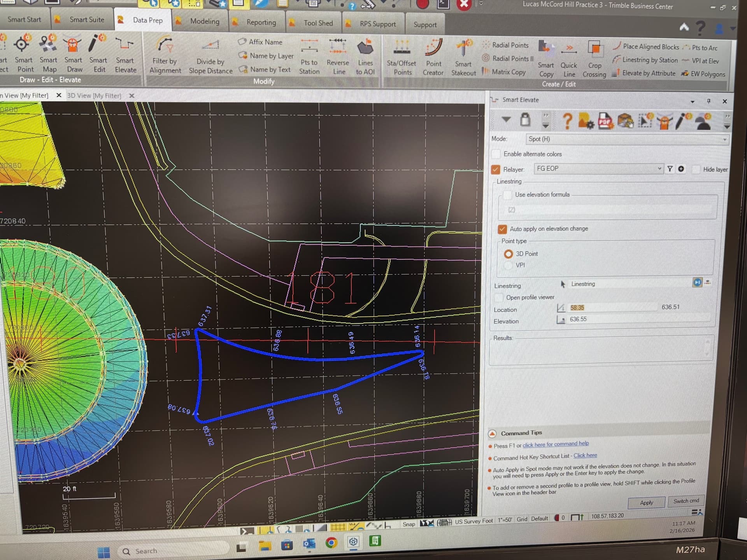The height and width of the screenshot is (560, 747).
Task: Select the Crop Crossing tool
Action: pos(594,59)
